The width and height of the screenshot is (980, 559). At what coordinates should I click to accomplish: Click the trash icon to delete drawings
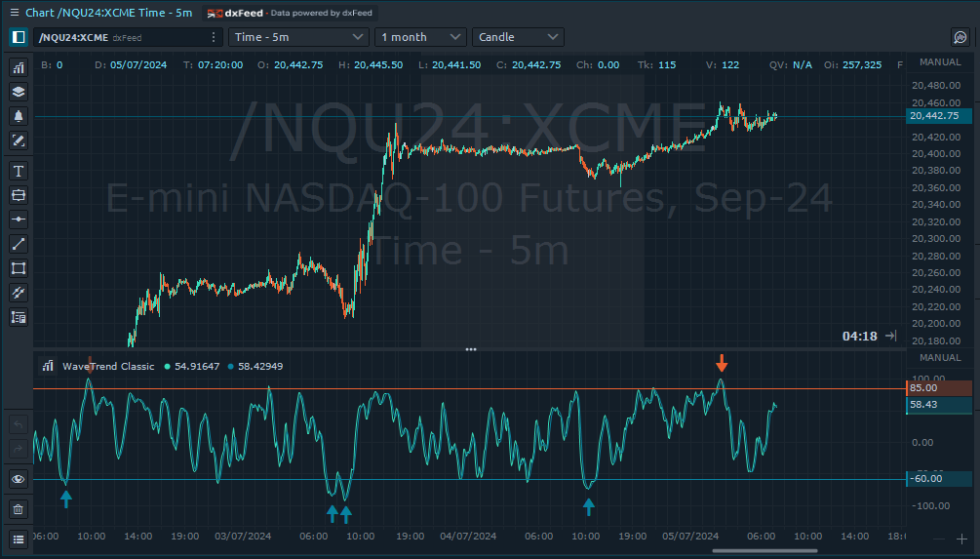coord(18,509)
